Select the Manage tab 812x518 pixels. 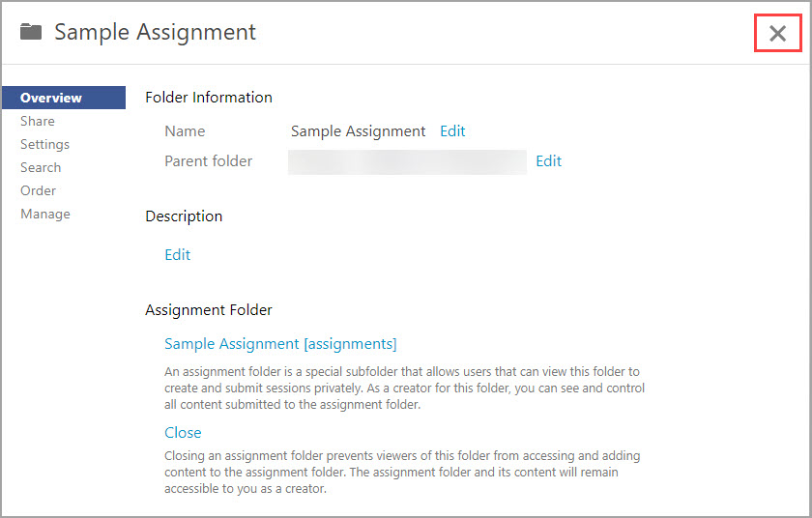tap(45, 215)
